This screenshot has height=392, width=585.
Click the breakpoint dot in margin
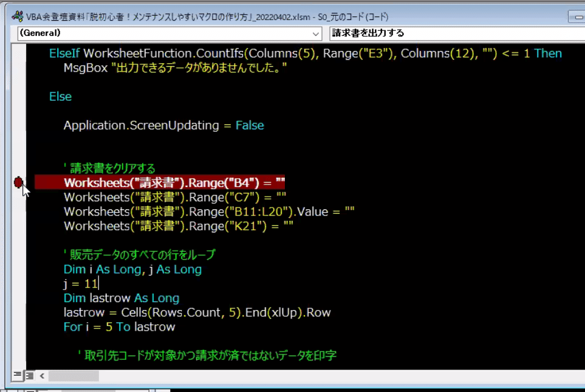[18, 183]
